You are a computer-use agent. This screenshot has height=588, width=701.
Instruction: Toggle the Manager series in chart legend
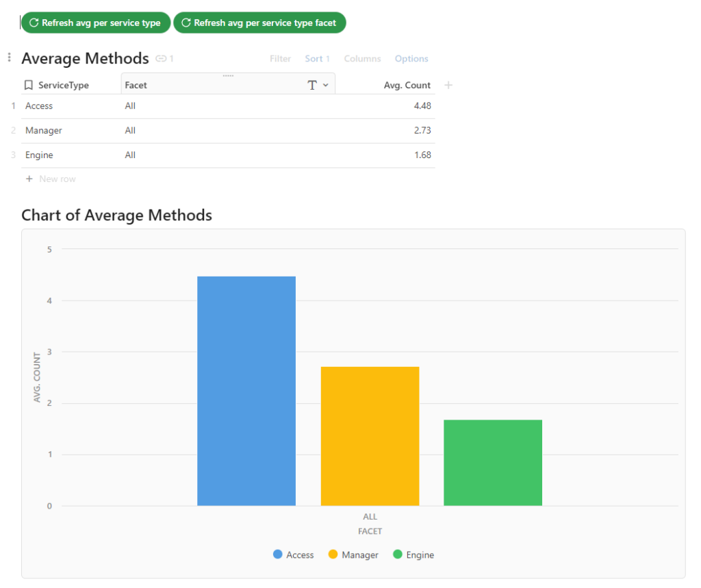coord(353,555)
